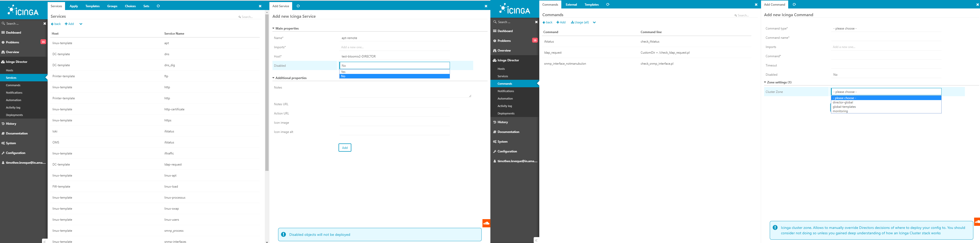Screen dimensions: 980x243
Task: Open the Templates tab in Commands window
Action: [592, 5]
